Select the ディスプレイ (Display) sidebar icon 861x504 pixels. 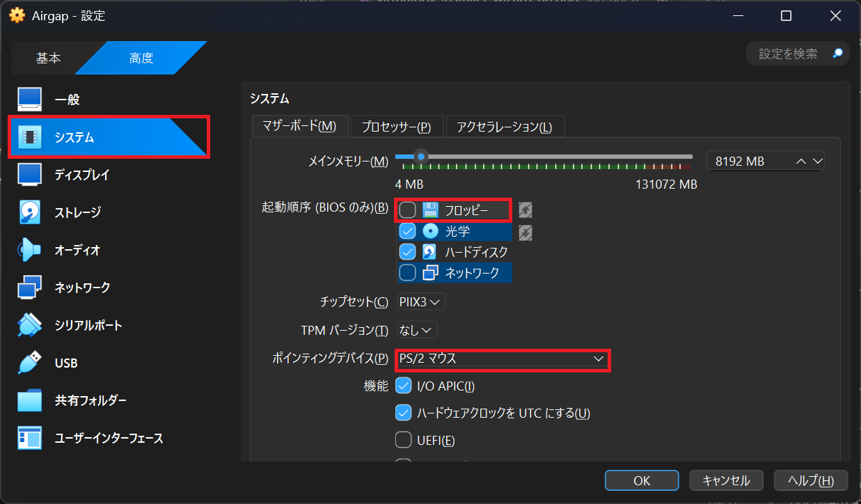(30, 175)
